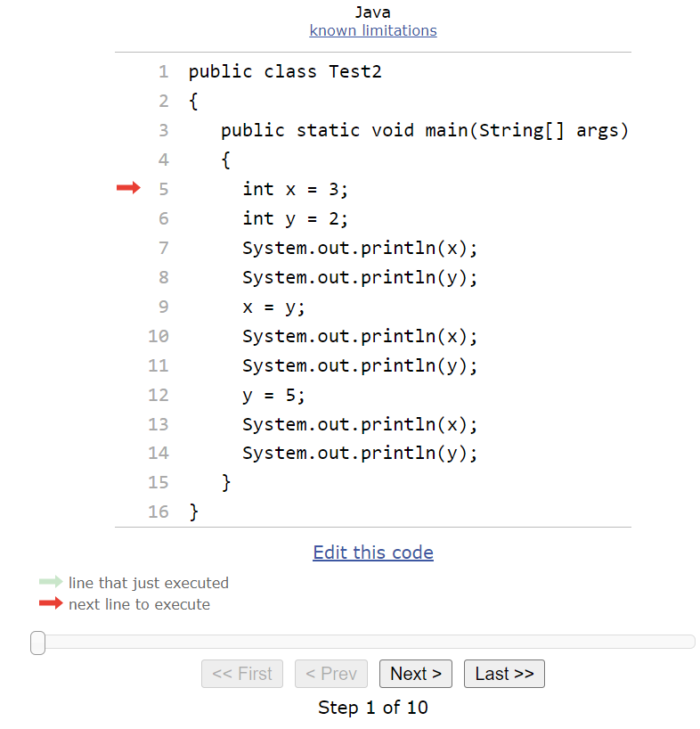700x729 pixels.
Task: Click the red arrow beside line 5
Action: tap(128, 188)
